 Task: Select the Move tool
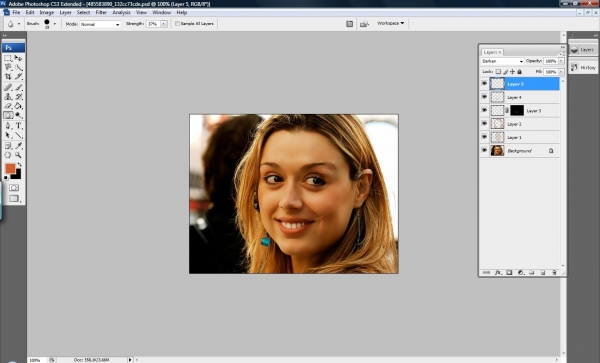(18, 58)
